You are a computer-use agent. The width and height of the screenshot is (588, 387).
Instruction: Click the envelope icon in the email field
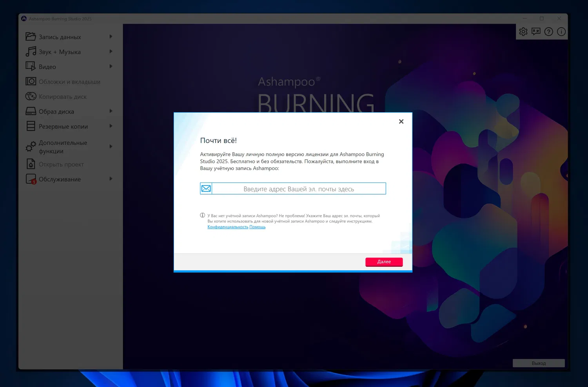point(206,188)
